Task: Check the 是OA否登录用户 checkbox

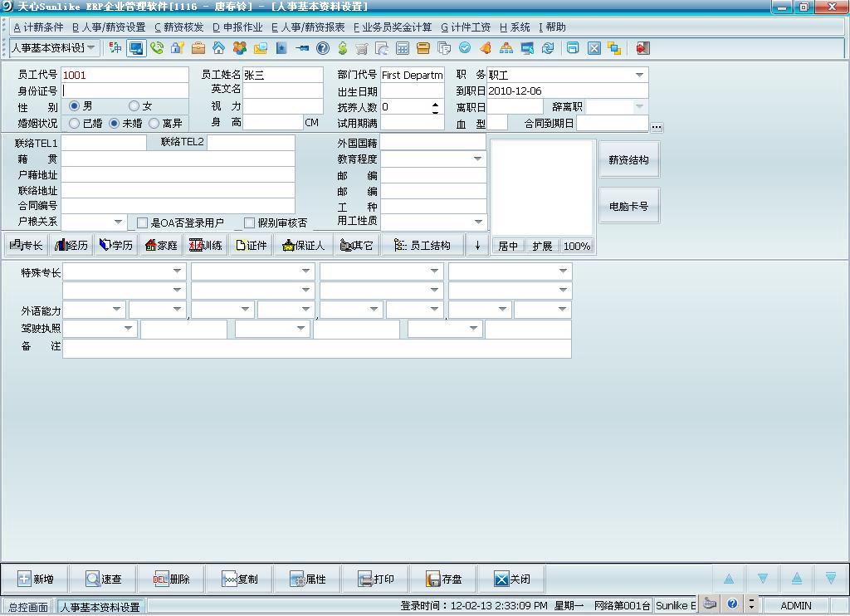Action: tap(142, 222)
